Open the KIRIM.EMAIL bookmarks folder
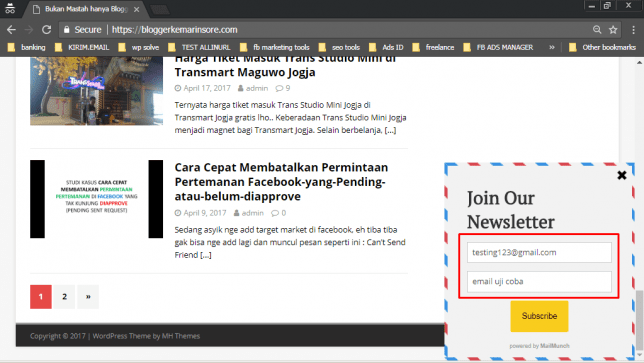The height and width of the screenshot is (363, 644). [x=82, y=47]
